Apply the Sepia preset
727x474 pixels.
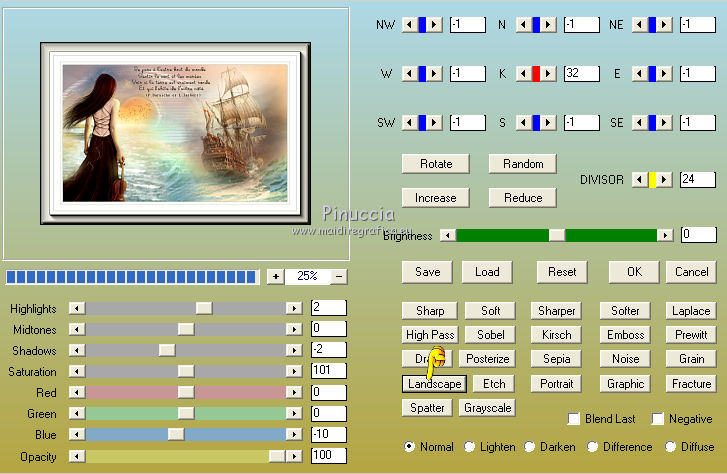(556, 359)
